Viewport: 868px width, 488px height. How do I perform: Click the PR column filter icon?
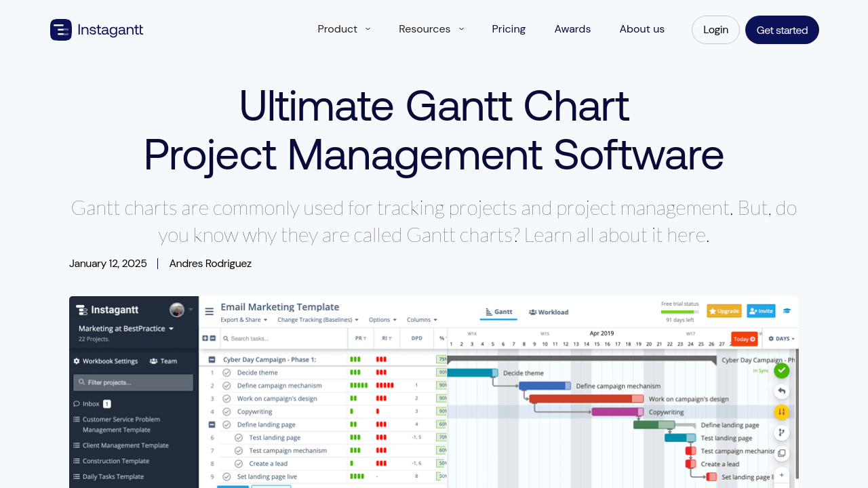[x=365, y=338]
